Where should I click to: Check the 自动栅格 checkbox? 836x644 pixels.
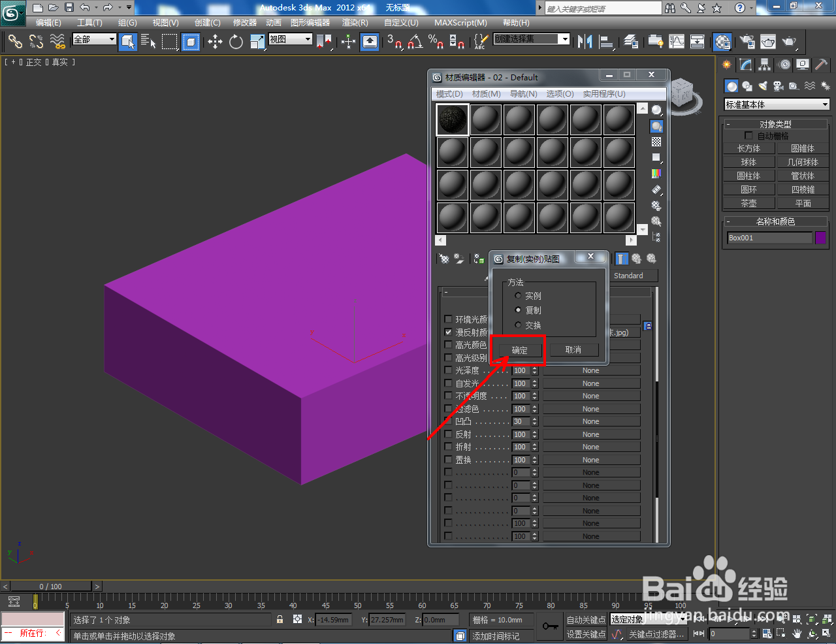[x=749, y=136]
